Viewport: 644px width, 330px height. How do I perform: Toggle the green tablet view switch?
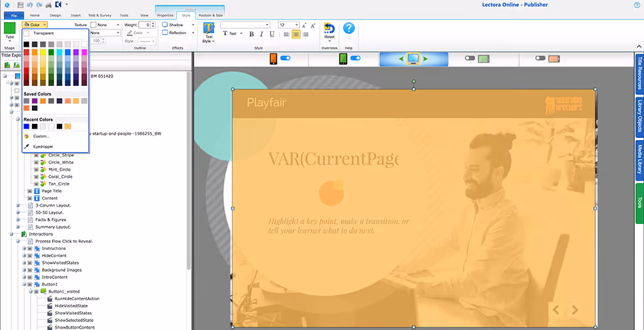pos(470,58)
